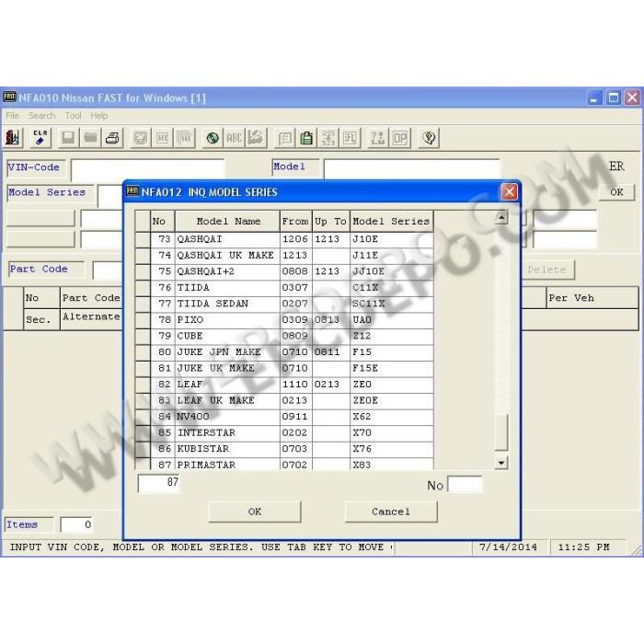Click the question-mark help icon in toolbar
Image resolution: width=644 pixels, height=644 pixels.
[429, 138]
